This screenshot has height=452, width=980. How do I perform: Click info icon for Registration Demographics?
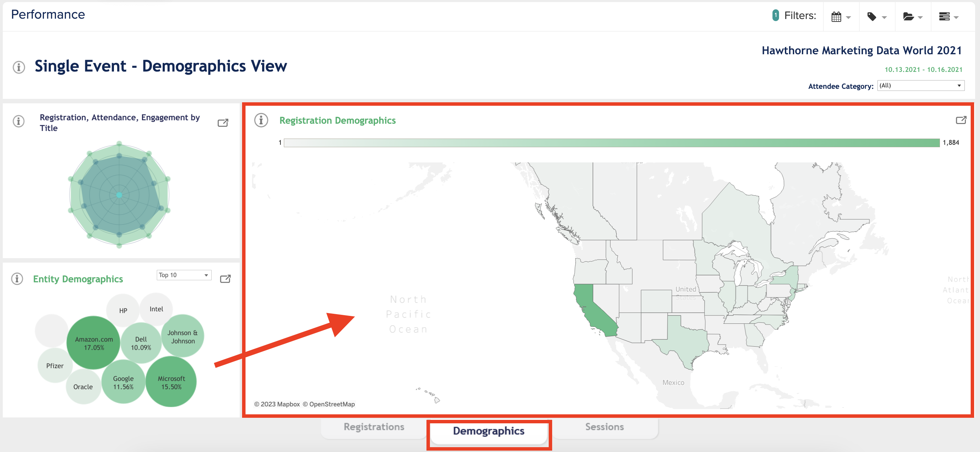[x=261, y=120]
